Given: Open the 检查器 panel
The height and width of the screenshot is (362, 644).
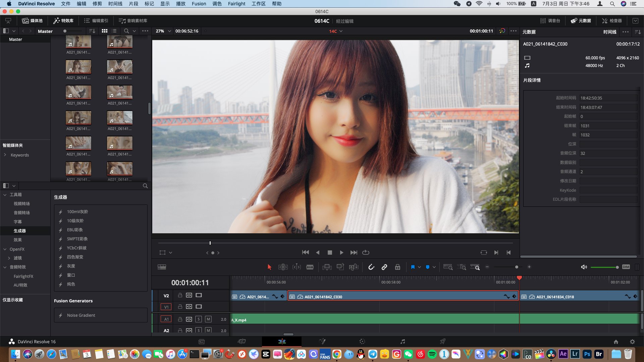Looking at the screenshot, I should (612, 20).
